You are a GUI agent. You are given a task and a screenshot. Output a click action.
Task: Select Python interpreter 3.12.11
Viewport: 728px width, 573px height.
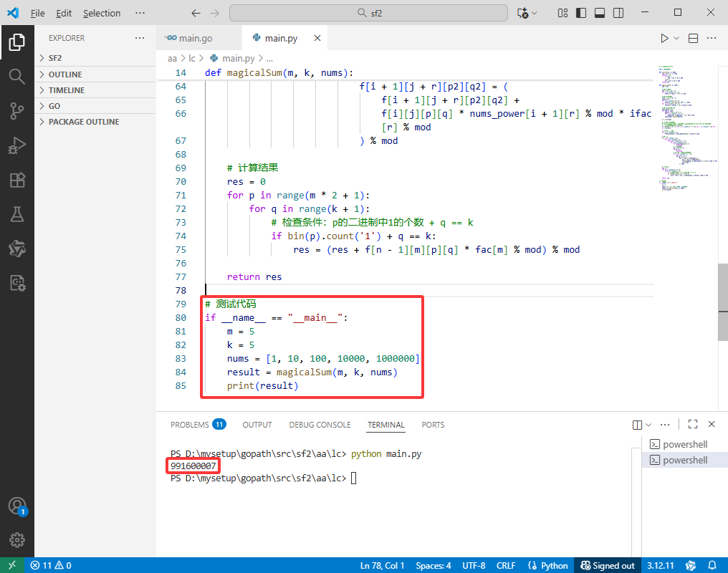[660, 565]
